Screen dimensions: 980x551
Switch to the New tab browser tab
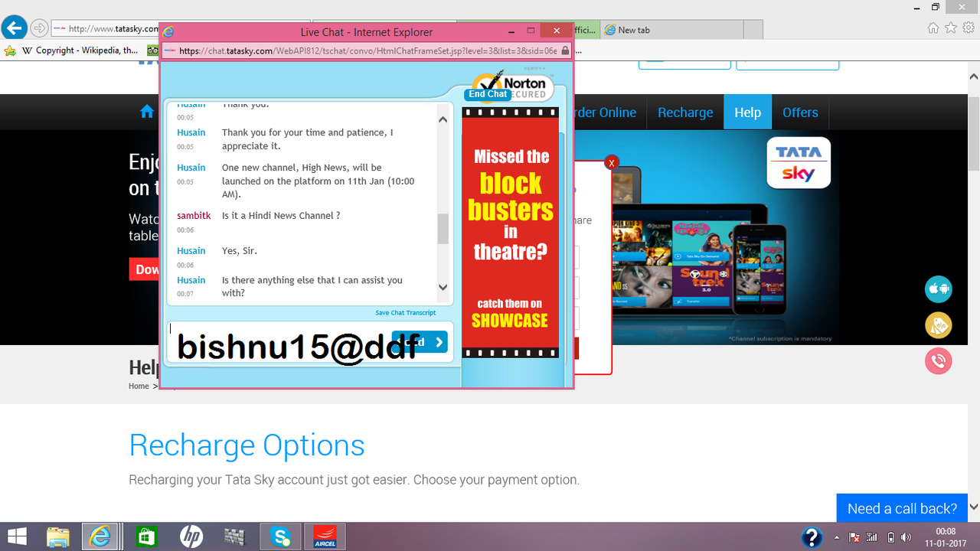[672, 30]
